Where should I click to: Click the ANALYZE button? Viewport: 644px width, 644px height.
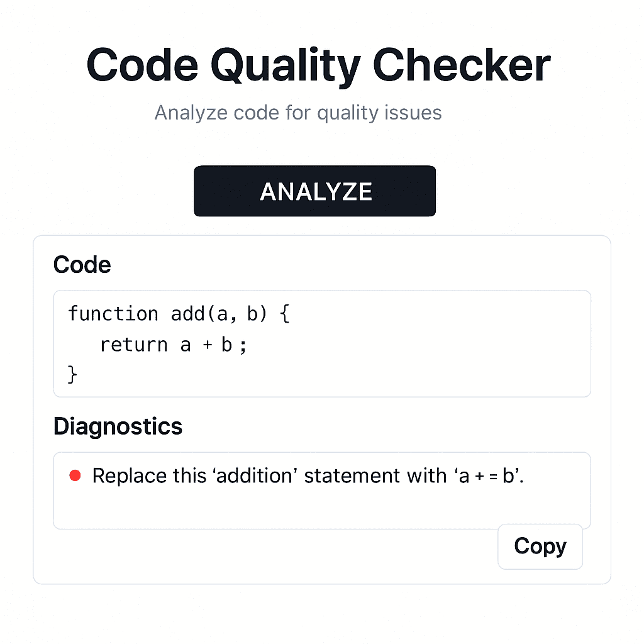[314, 191]
